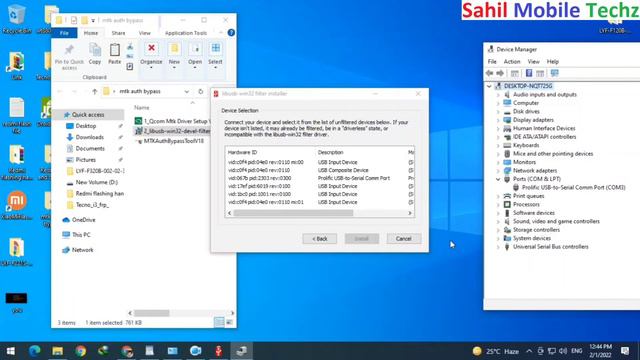Screen dimensions: 640x360
Task: Open the New ribbon group
Action: click(174, 55)
